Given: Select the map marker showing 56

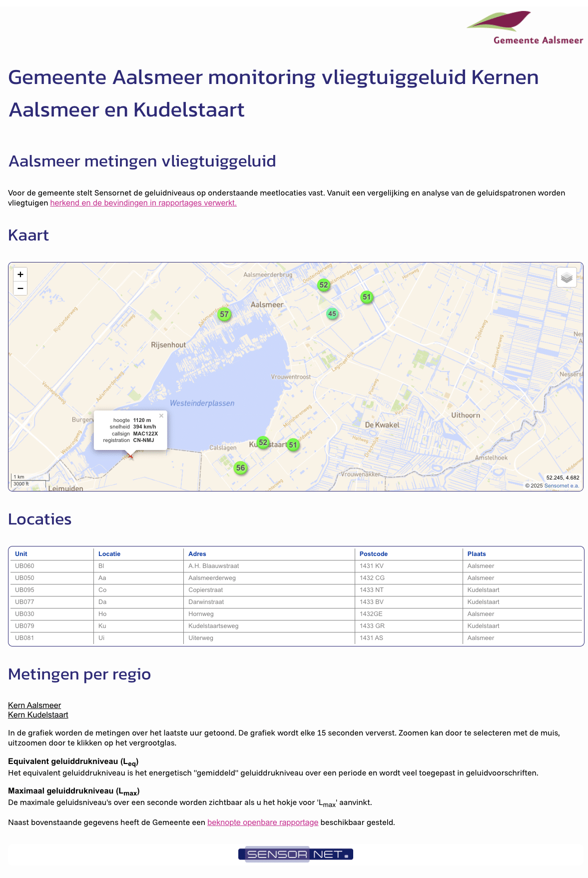Looking at the screenshot, I should pos(241,468).
